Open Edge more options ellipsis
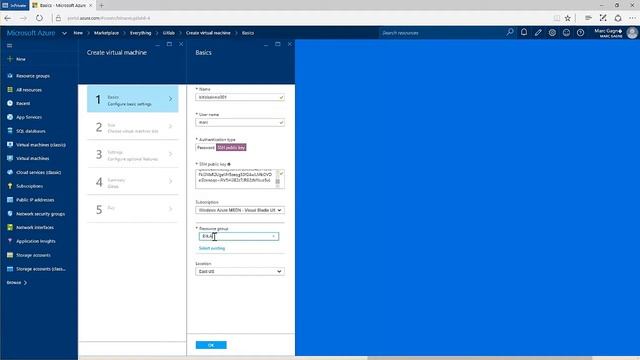Screen dimensions: 640x360 coord(632,18)
